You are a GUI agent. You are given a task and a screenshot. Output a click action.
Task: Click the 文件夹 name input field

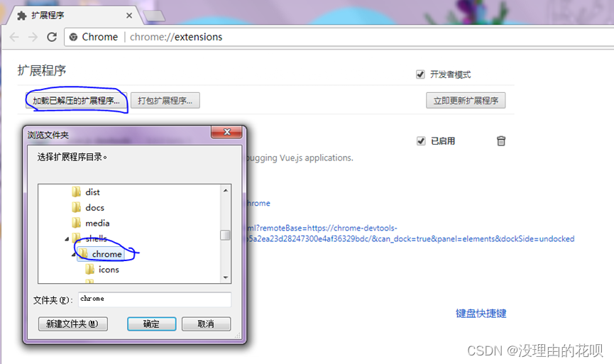click(x=155, y=299)
